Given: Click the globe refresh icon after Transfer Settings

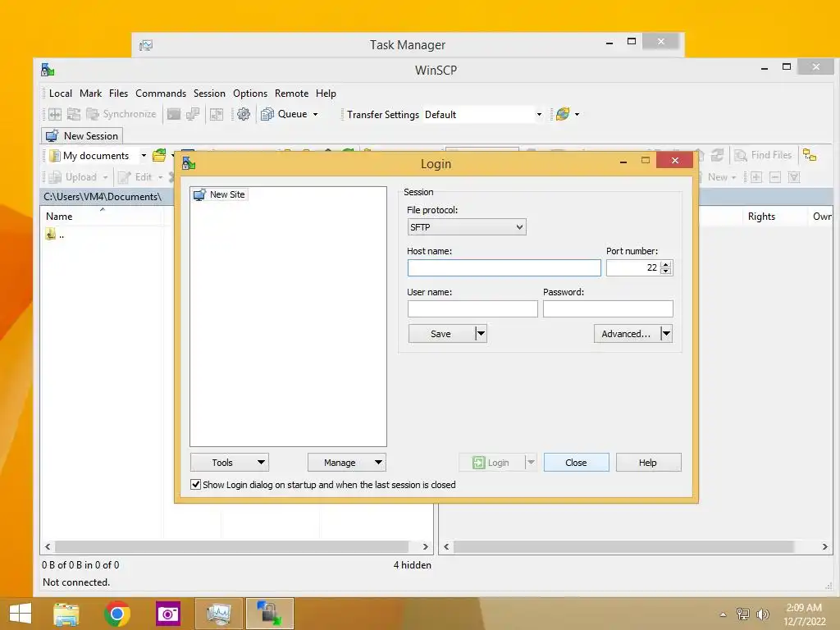Looking at the screenshot, I should (563, 114).
